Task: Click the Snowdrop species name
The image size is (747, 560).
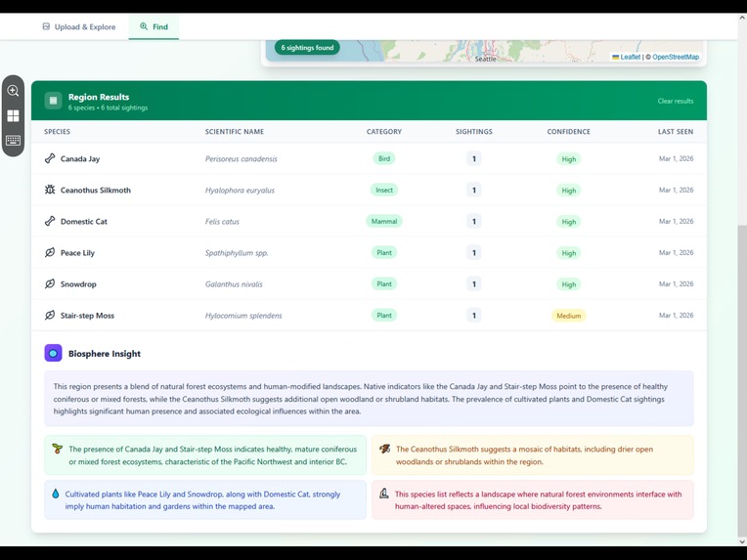Action: (78, 284)
